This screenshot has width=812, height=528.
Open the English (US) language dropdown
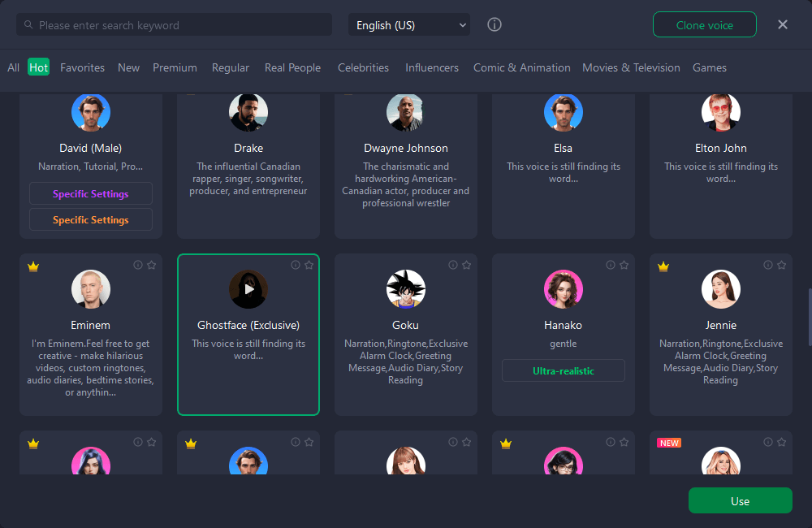pos(409,25)
